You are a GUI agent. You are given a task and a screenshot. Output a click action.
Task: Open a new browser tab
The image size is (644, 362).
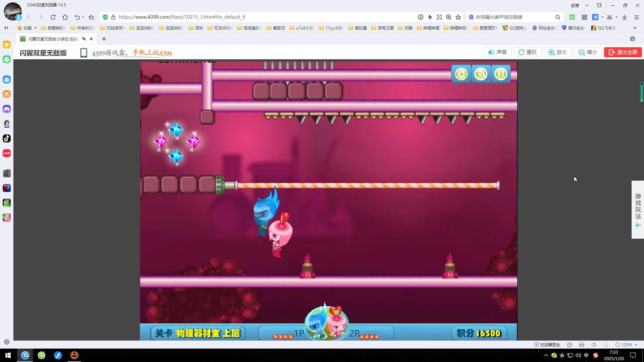click(104, 39)
